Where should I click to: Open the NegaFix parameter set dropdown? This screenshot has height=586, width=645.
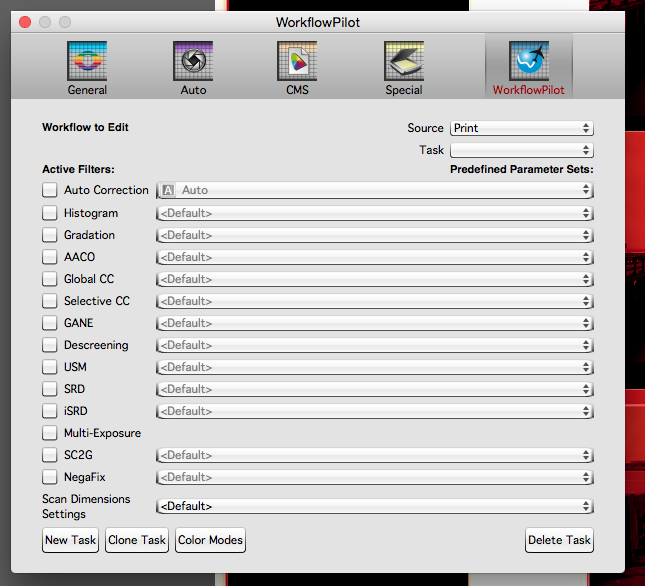(x=374, y=477)
